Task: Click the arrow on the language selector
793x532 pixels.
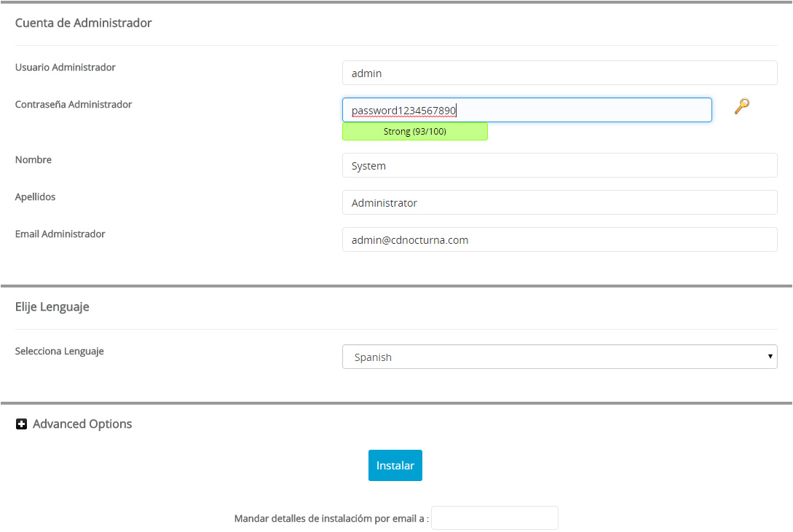Action: point(770,357)
